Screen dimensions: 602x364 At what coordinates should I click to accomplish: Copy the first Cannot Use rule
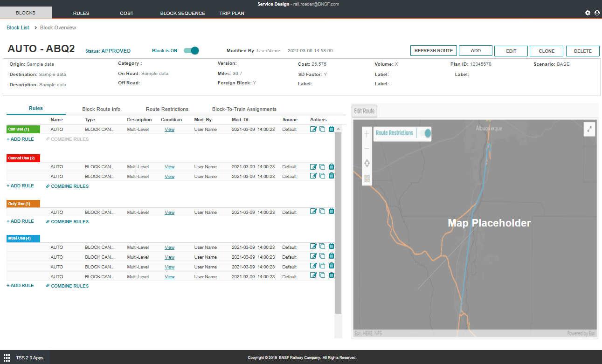(323, 166)
